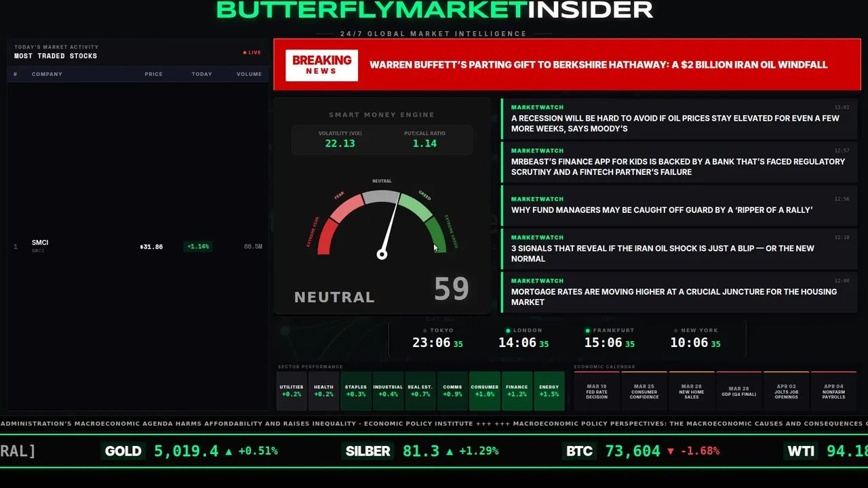Select the SMCI company name in stocks table
The image size is (868, 488).
(40, 243)
